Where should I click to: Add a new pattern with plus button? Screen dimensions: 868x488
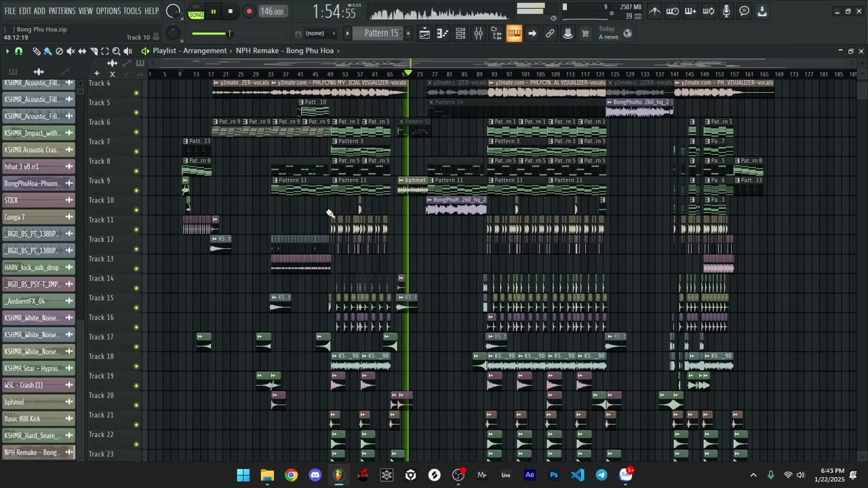408,33
